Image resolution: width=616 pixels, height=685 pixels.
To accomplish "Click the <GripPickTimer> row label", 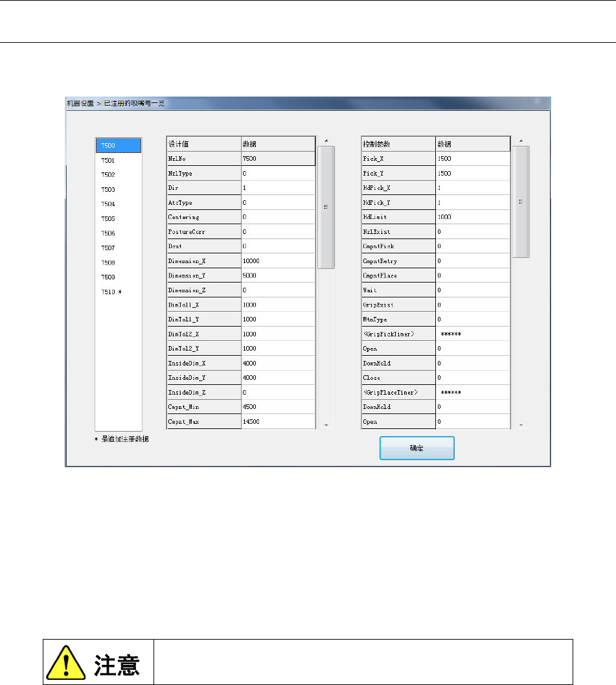I will 398,334.
